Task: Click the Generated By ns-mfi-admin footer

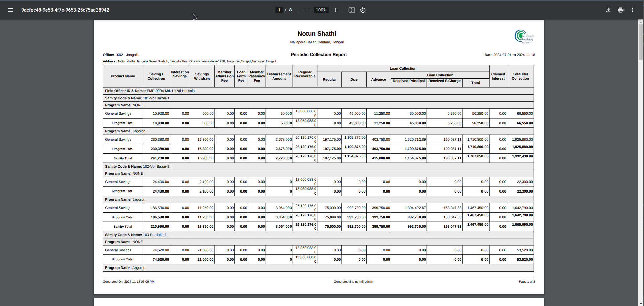Action: pyautogui.click(x=353, y=282)
